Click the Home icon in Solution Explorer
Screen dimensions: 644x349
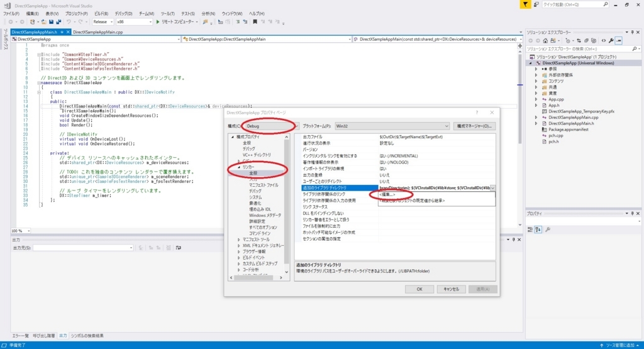point(545,41)
